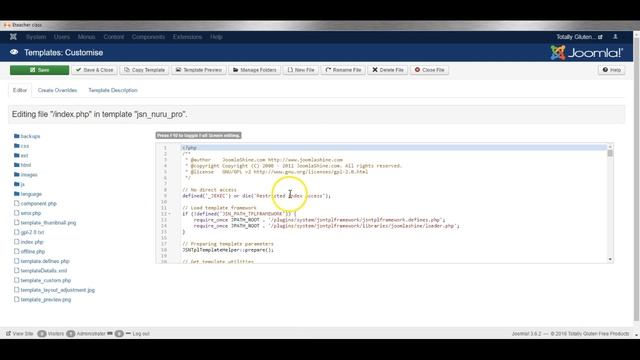640x360 pixels.
Task: Expand the css folder
Action: point(21,146)
